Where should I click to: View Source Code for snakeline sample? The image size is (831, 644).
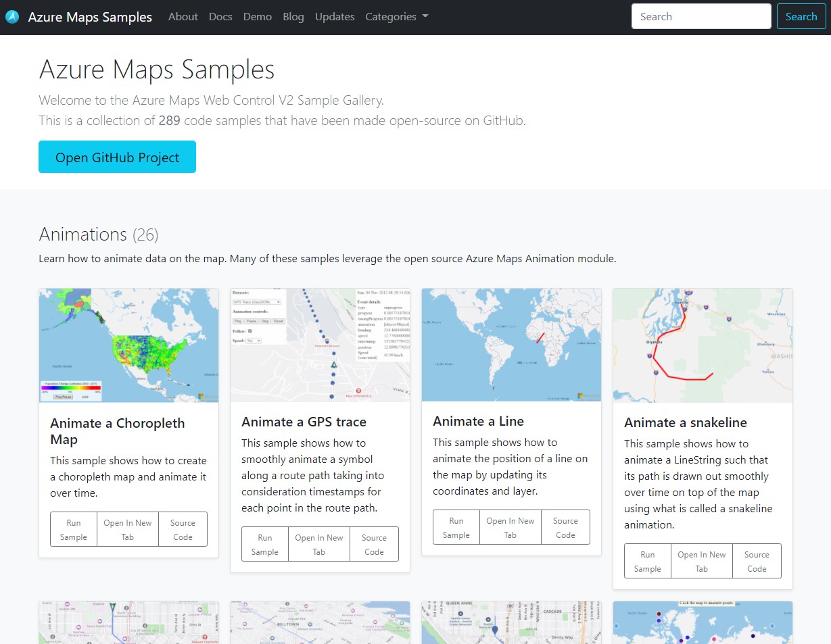tap(757, 562)
